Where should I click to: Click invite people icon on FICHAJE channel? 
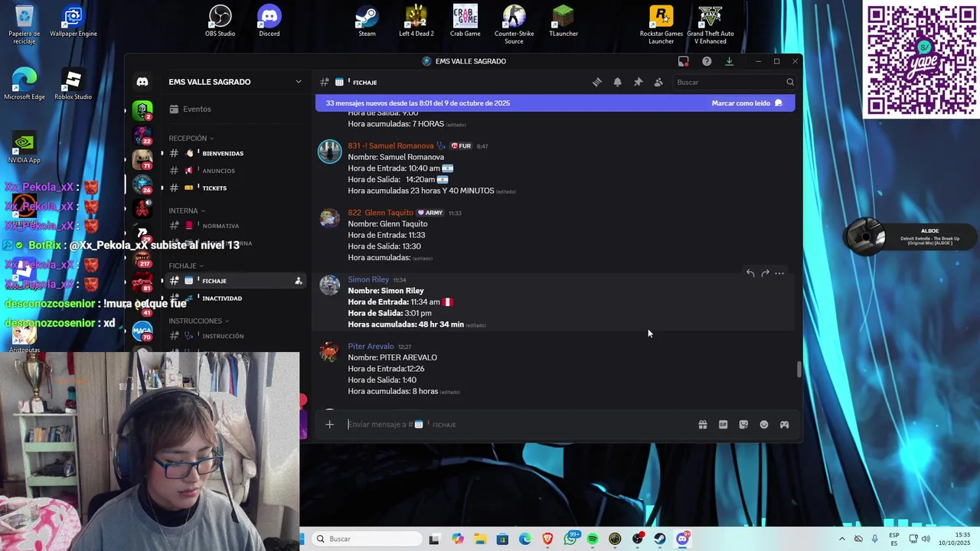tap(299, 281)
